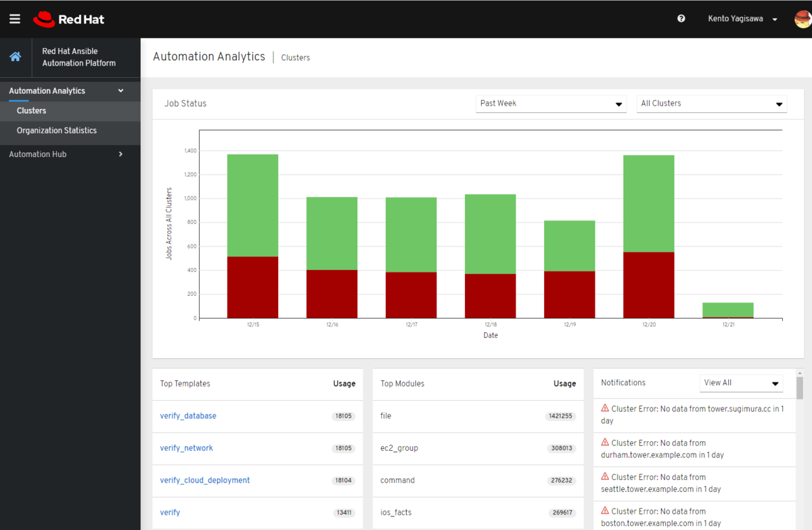Click the green bar for 12/20
The width and height of the screenshot is (812, 530).
(648, 204)
